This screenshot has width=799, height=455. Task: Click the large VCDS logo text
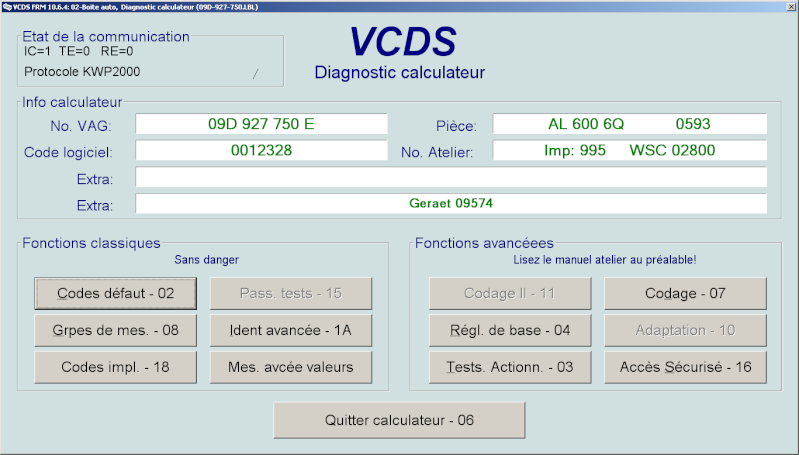(403, 42)
